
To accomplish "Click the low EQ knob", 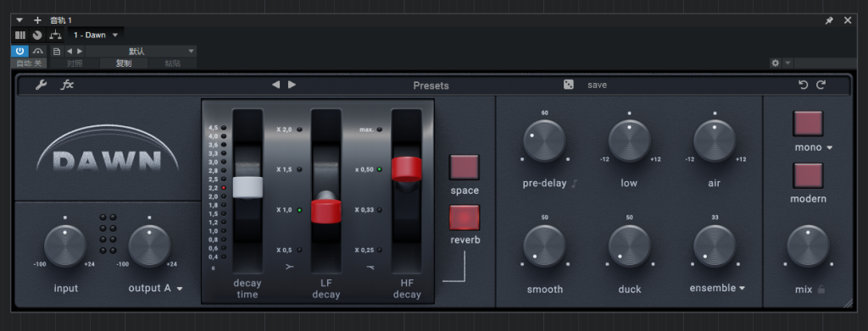I will [x=630, y=141].
